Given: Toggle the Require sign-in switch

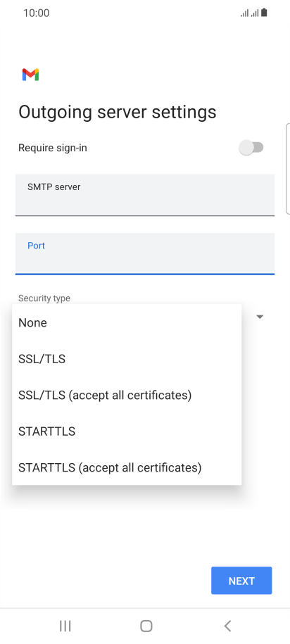Looking at the screenshot, I should point(251,147).
